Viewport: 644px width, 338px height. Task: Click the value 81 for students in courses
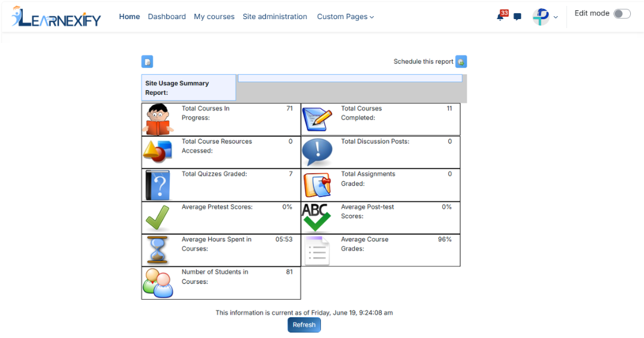(x=290, y=272)
